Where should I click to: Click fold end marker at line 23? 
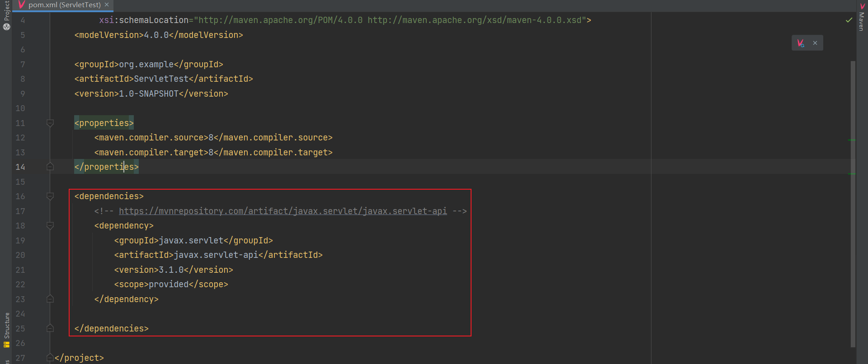50,299
